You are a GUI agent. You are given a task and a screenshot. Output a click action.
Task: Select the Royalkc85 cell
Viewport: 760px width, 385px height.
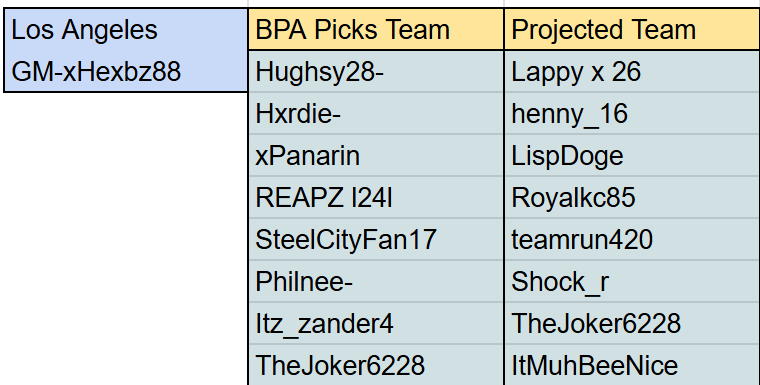tap(632, 197)
